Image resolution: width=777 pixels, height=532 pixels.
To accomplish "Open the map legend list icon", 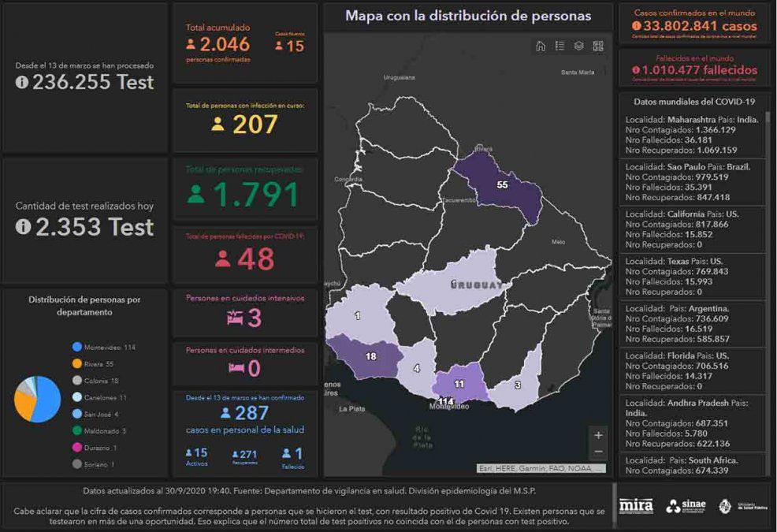I will tap(560, 47).
